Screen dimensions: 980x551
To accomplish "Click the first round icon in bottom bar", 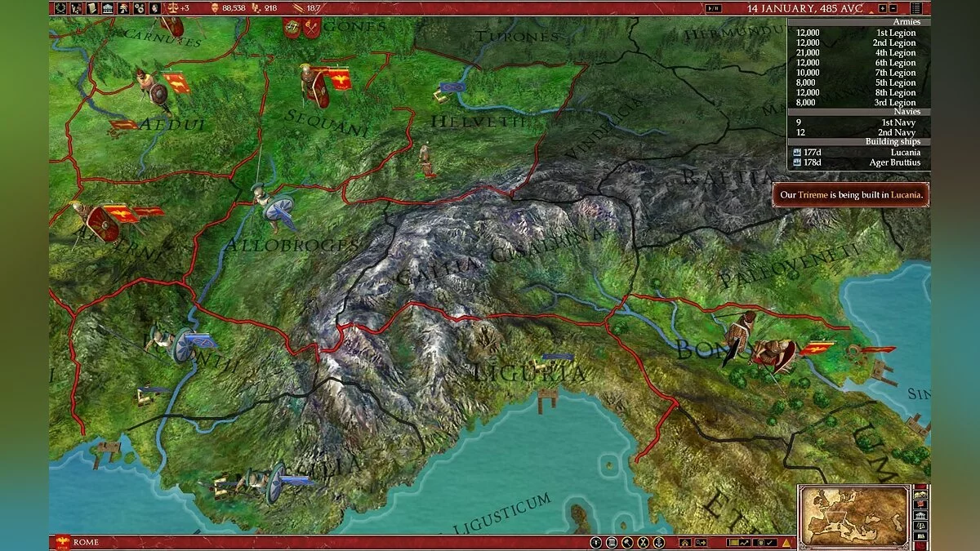I will pyautogui.click(x=595, y=543).
